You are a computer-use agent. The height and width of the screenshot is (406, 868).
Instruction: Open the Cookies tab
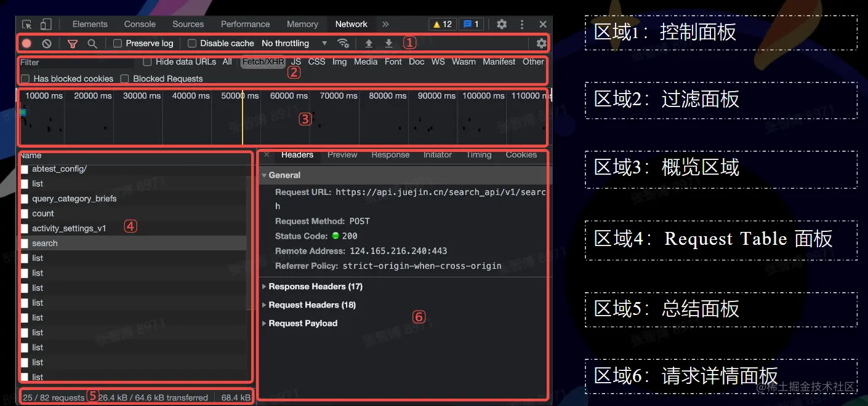pos(521,154)
